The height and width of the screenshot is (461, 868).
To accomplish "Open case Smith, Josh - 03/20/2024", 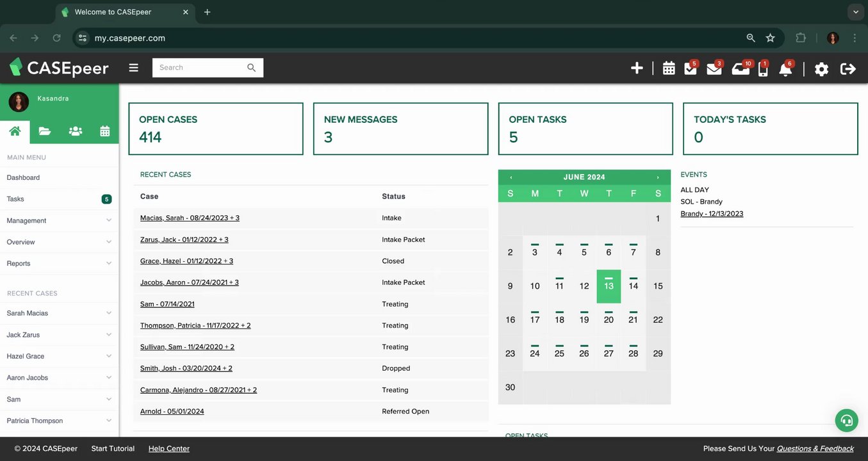I will click(186, 368).
